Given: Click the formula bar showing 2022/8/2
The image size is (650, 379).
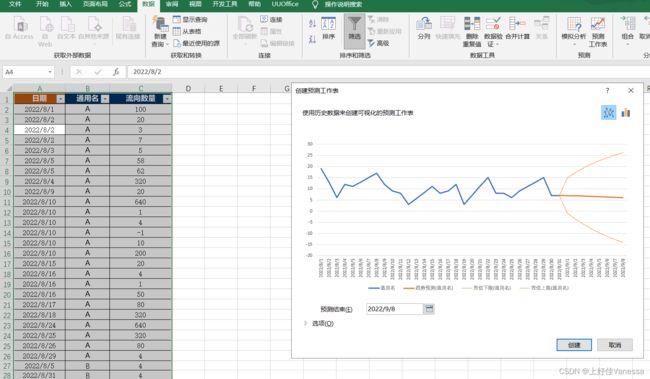Looking at the screenshot, I should click(x=388, y=72).
